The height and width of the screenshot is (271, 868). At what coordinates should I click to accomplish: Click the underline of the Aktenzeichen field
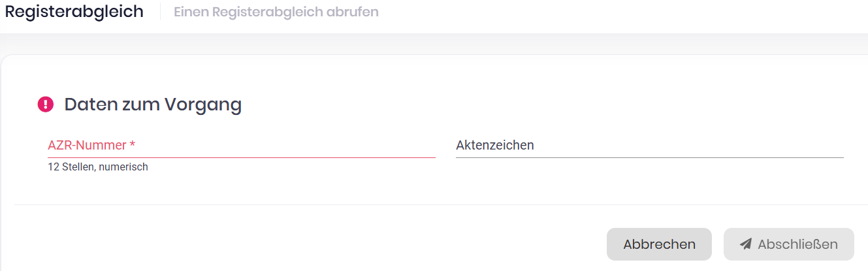pos(649,157)
